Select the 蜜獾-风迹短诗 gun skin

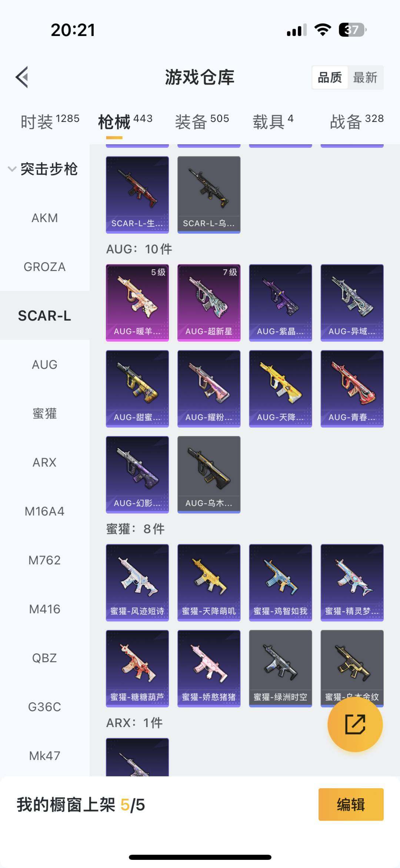[x=137, y=582]
